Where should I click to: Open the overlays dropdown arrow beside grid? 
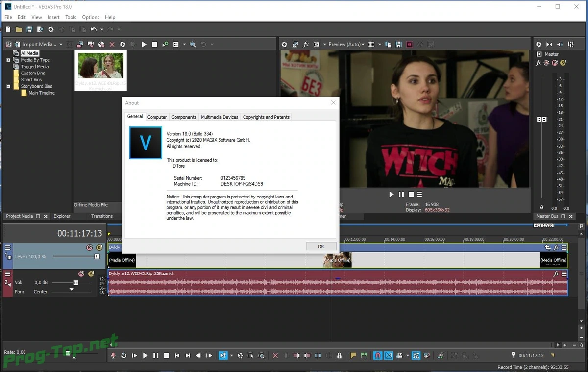tap(379, 44)
